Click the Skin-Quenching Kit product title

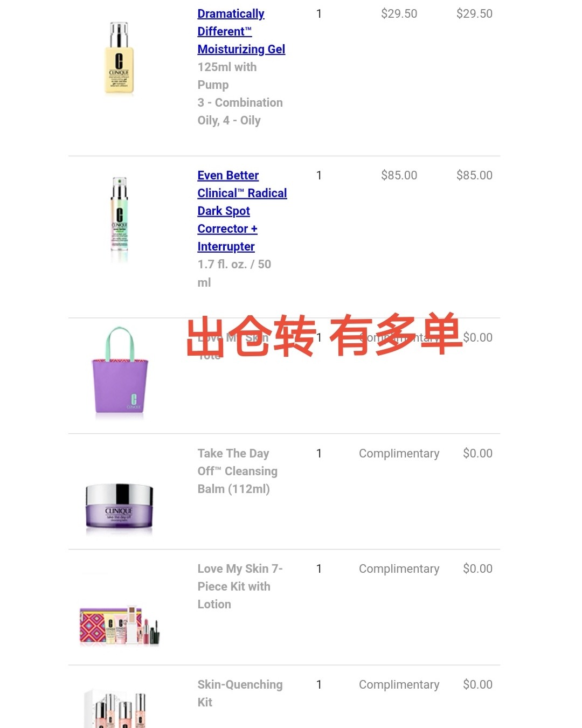pos(240,693)
